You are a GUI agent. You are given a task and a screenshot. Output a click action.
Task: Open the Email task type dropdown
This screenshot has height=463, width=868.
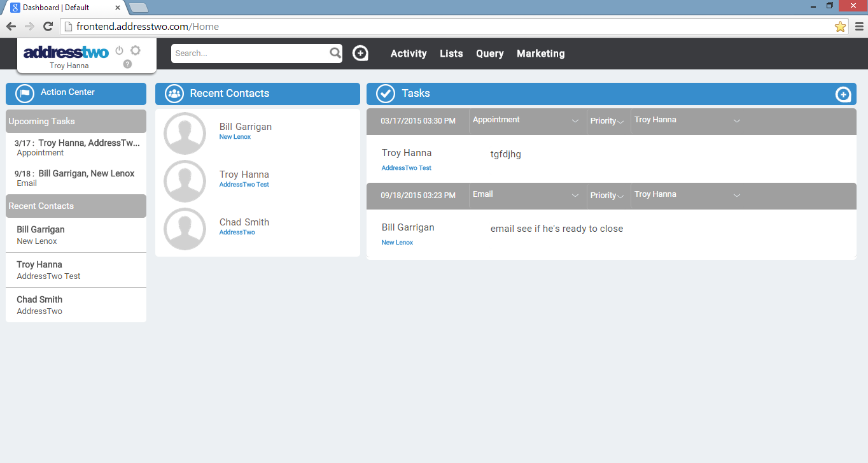[527, 195]
